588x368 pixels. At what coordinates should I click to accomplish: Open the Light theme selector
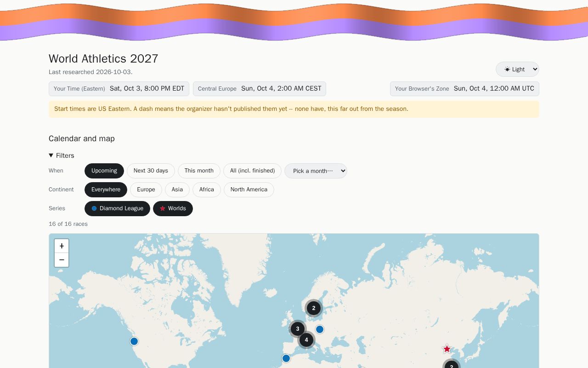click(x=517, y=69)
